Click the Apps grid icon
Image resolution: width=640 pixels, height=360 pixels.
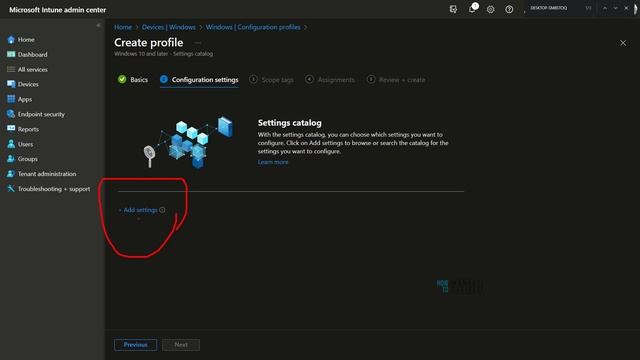point(11,99)
